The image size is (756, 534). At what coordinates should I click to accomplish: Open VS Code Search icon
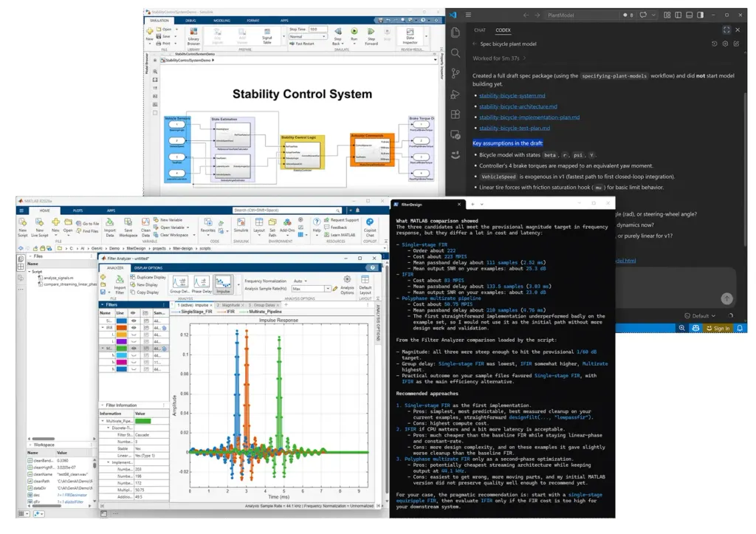pyautogui.click(x=455, y=53)
